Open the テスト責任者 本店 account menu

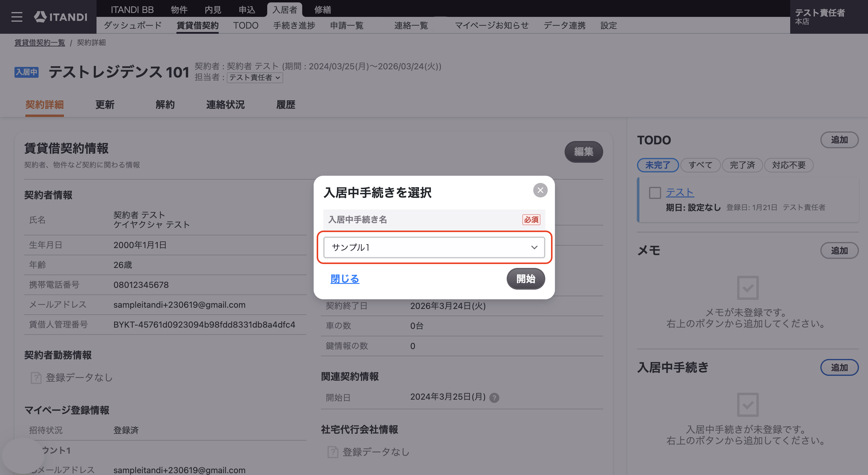point(828,17)
